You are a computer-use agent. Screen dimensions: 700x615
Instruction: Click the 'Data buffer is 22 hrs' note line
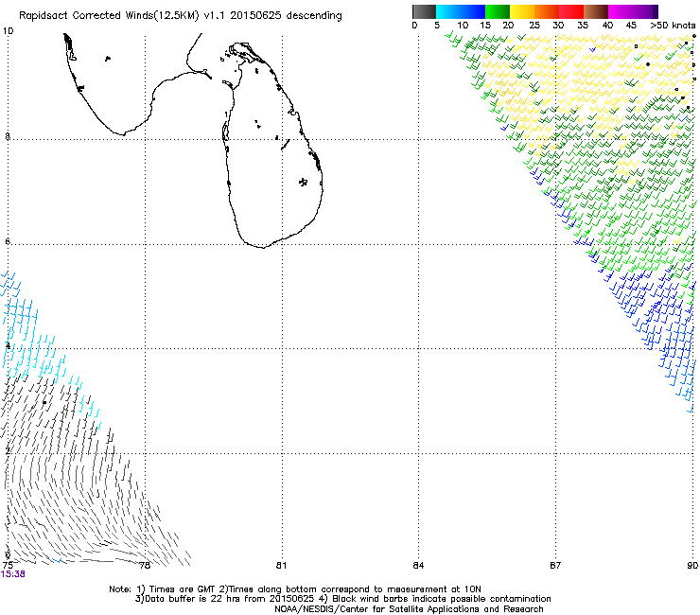[342, 599]
